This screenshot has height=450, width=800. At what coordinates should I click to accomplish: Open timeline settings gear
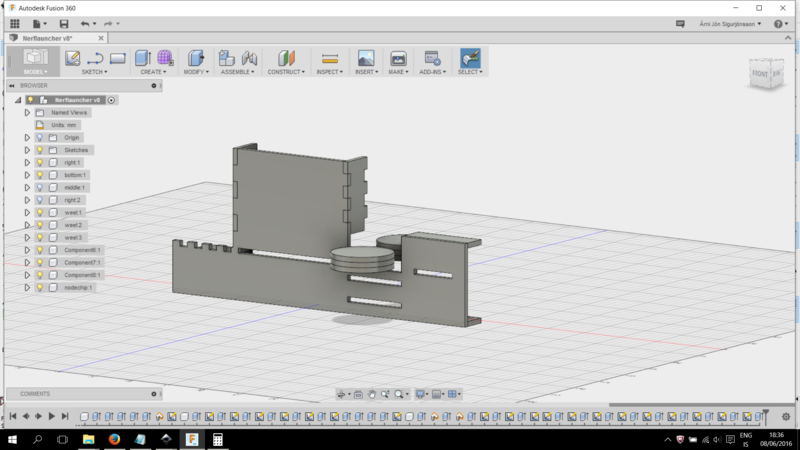pyautogui.click(x=786, y=417)
